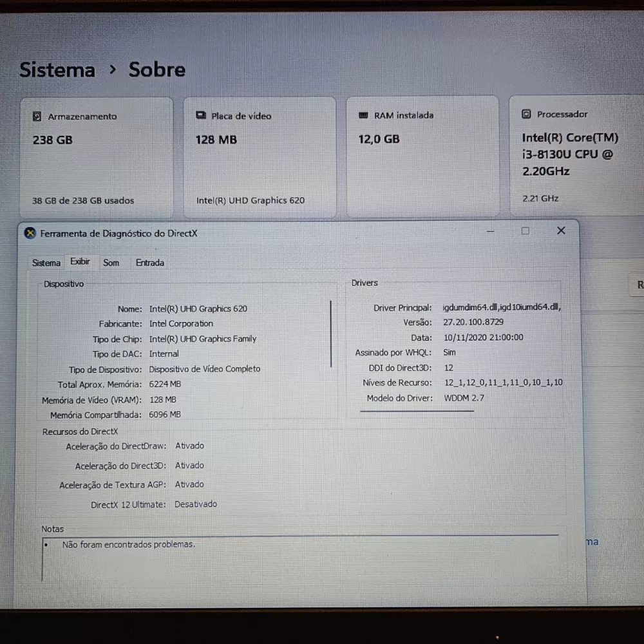Click 'Intel(R) UHD Graphics 620' in video card
Screen dimensions: 644x644
click(x=251, y=200)
